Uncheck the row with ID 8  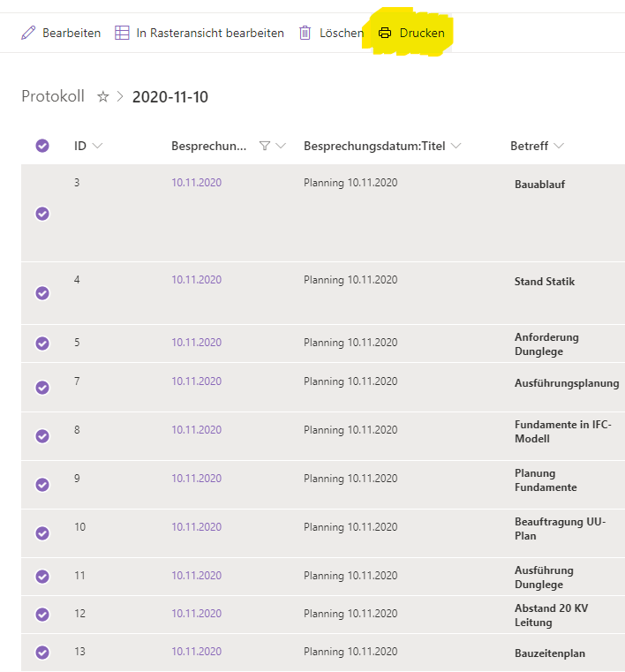42,436
